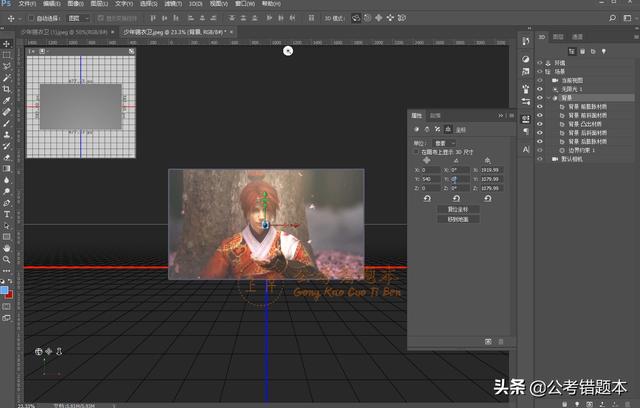Open the 单位 units dropdown
Viewport: 640px width, 408px height.
pyautogui.click(x=444, y=143)
